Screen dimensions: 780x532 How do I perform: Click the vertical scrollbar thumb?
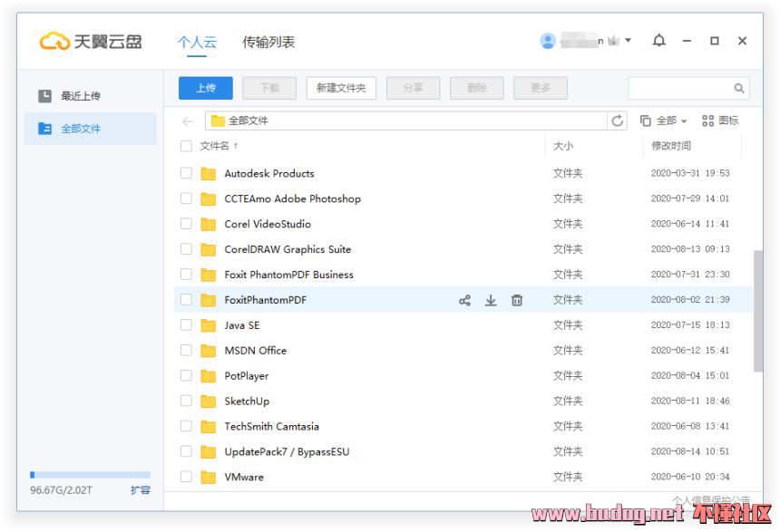(757, 311)
